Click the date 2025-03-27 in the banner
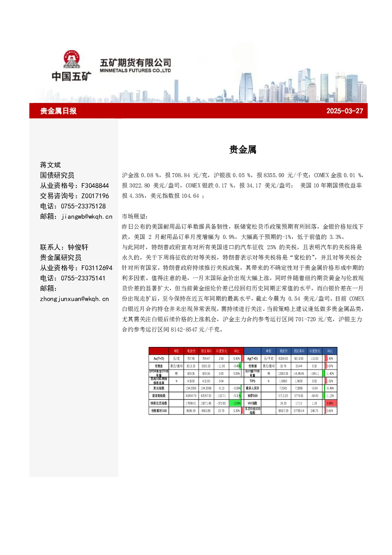 tap(345, 111)
